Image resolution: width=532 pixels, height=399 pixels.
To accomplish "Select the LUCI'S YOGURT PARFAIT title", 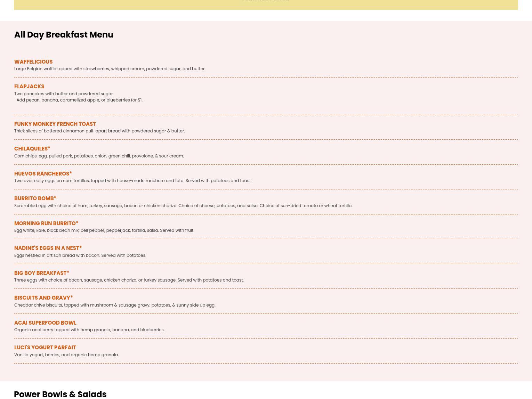I will click(45, 348).
